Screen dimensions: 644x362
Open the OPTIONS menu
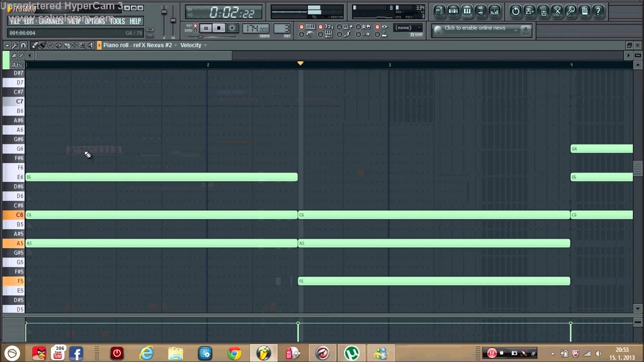click(95, 21)
